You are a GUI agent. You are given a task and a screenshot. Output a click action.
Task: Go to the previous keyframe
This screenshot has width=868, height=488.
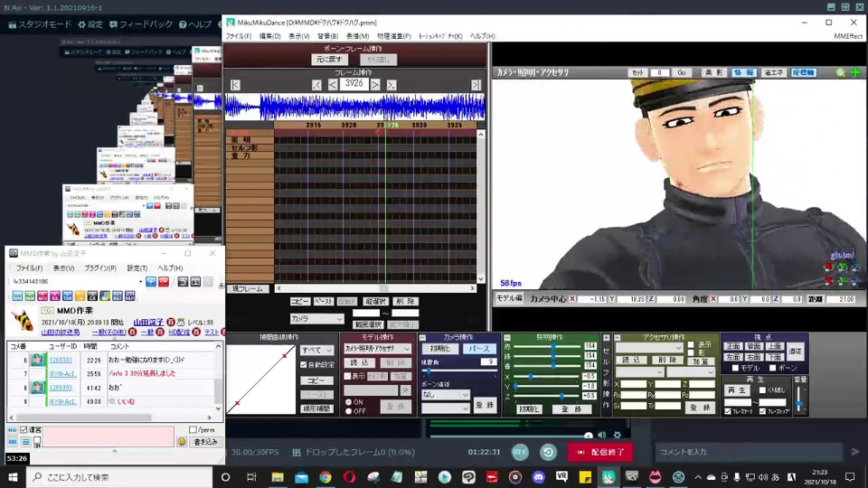tap(316, 85)
